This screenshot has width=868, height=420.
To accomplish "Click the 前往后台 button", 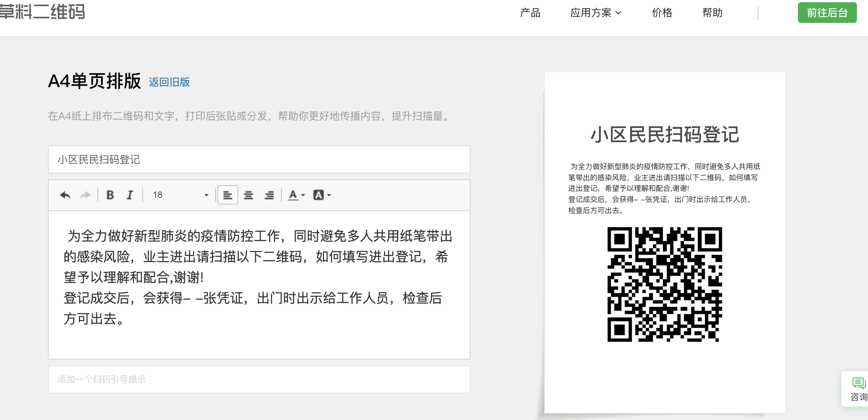I will pos(827,13).
